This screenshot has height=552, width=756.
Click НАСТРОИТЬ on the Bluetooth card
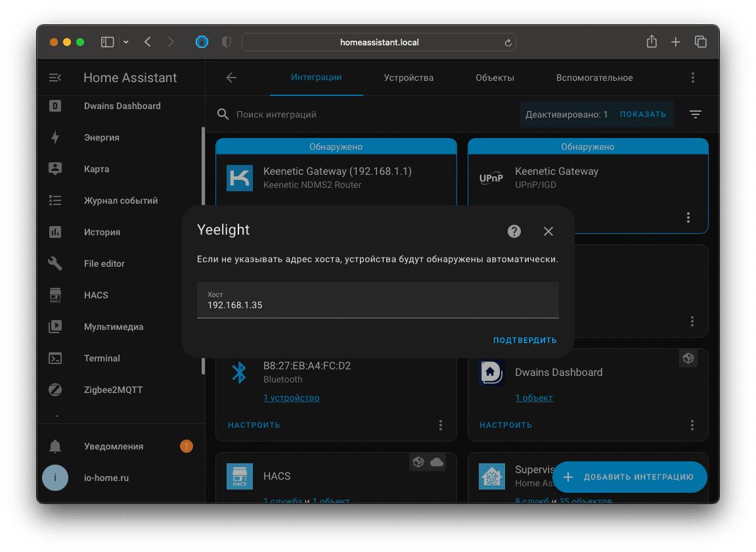click(254, 425)
